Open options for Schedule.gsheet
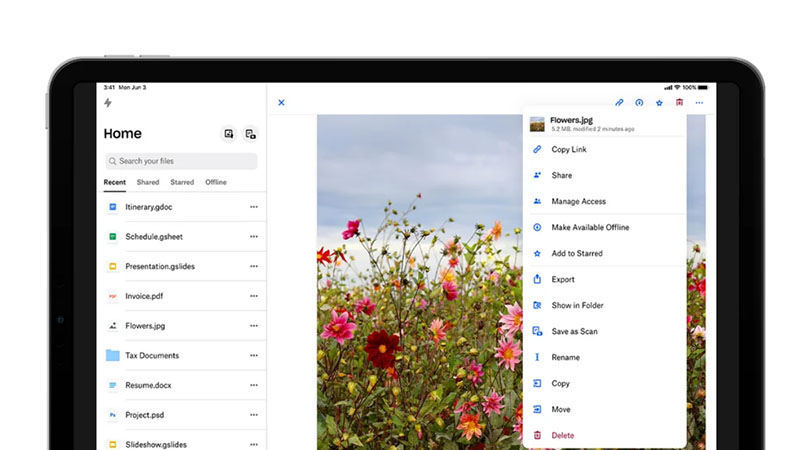Image resolution: width=800 pixels, height=450 pixels. (254, 236)
